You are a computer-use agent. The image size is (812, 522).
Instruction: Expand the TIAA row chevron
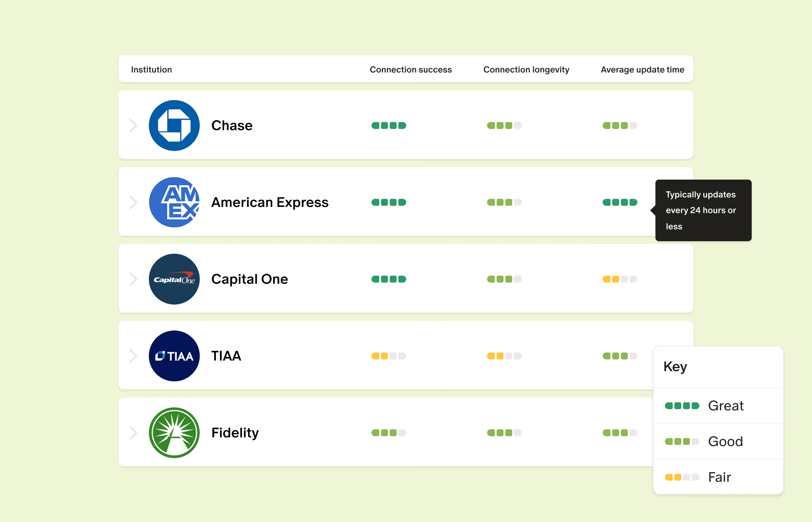[x=133, y=356]
